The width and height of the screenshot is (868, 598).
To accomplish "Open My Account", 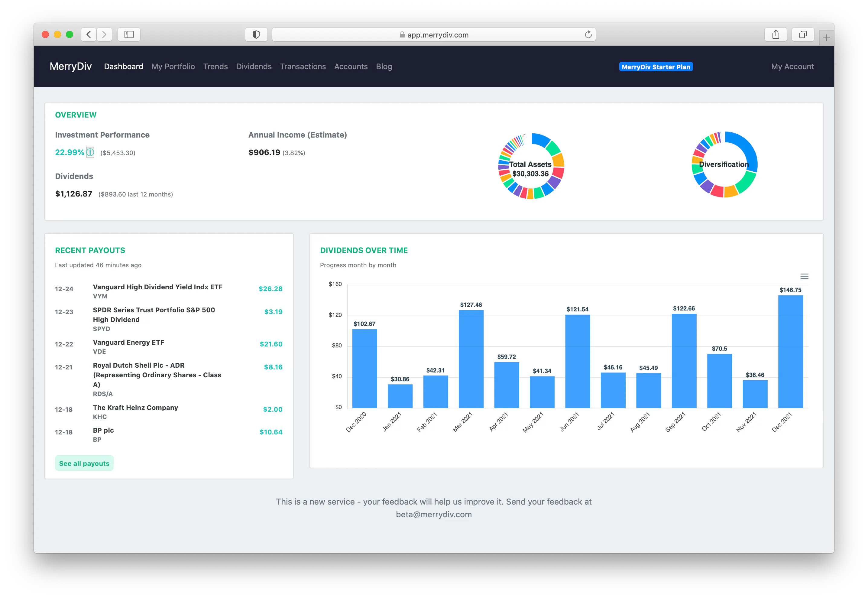I will pyautogui.click(x=792, y=67).
